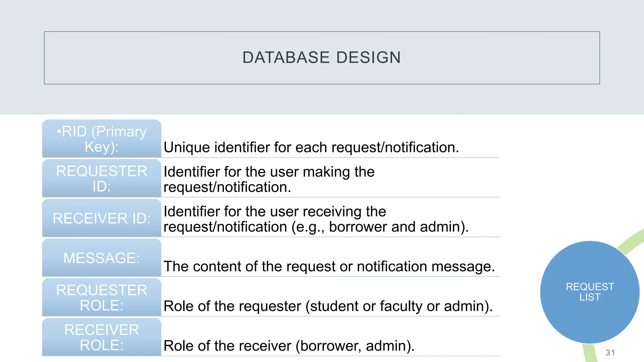Click the RECEIVER ROLE label box

(102, 337)
